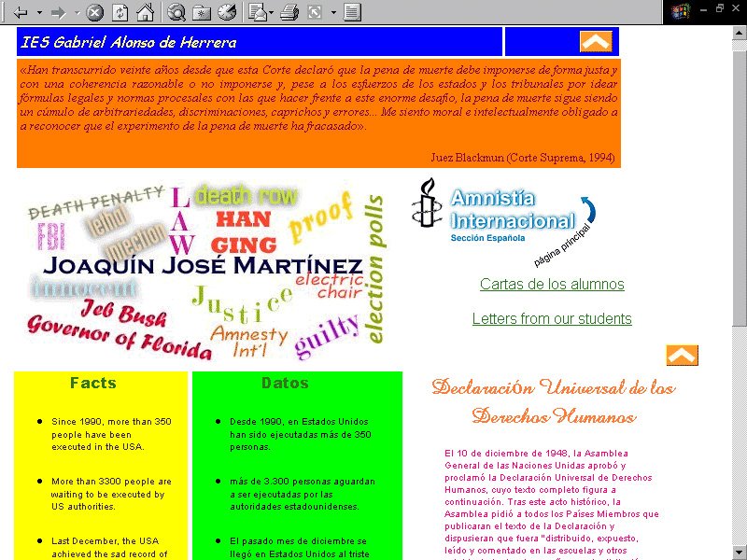Click the bullet 'More than 3300 people are'
Image resolution: width=747 pixels, height=560 pixels.
tap(111, 494)
